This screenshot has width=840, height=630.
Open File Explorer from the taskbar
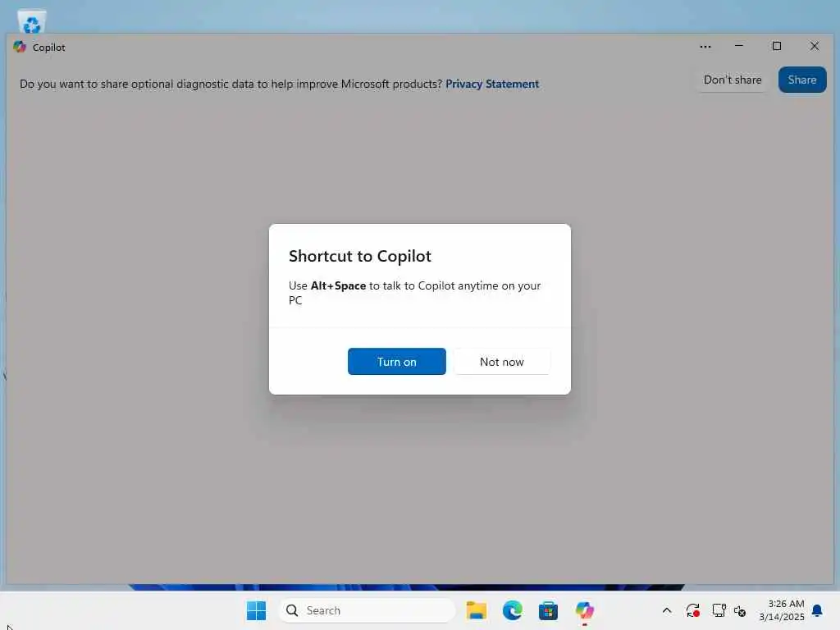477,610
